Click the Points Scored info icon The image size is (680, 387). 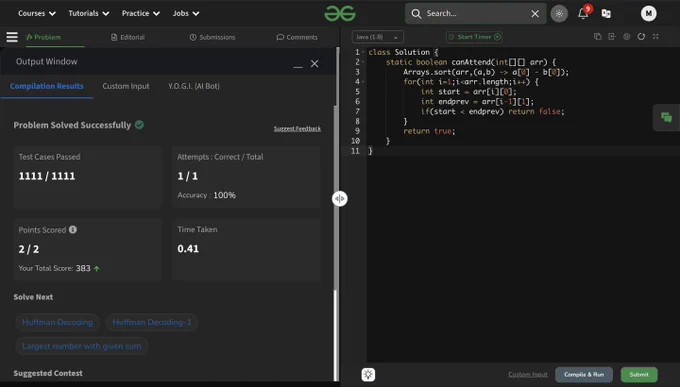coord(73,230)
